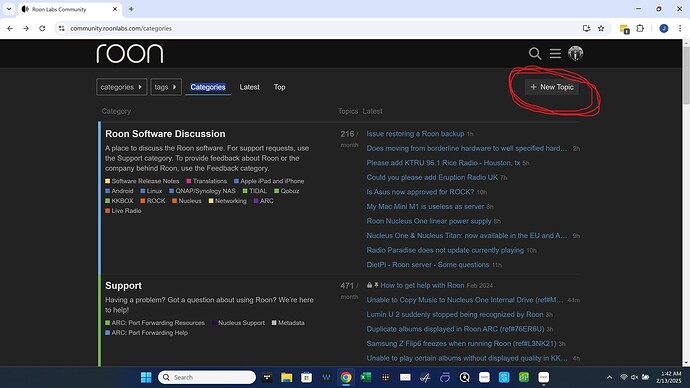
Task: Open Lumin U 2 suddenly stopped topic
Action: point(455,315)
